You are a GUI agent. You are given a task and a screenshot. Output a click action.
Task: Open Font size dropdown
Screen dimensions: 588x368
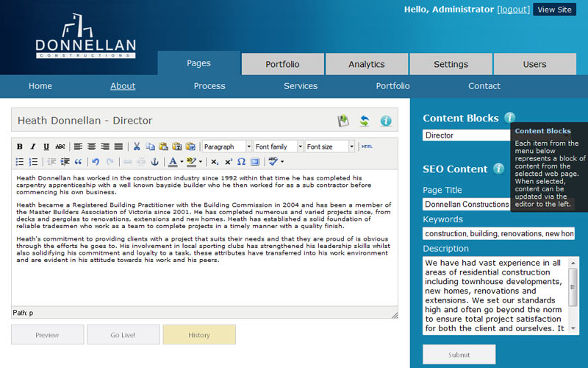[329, 146]
